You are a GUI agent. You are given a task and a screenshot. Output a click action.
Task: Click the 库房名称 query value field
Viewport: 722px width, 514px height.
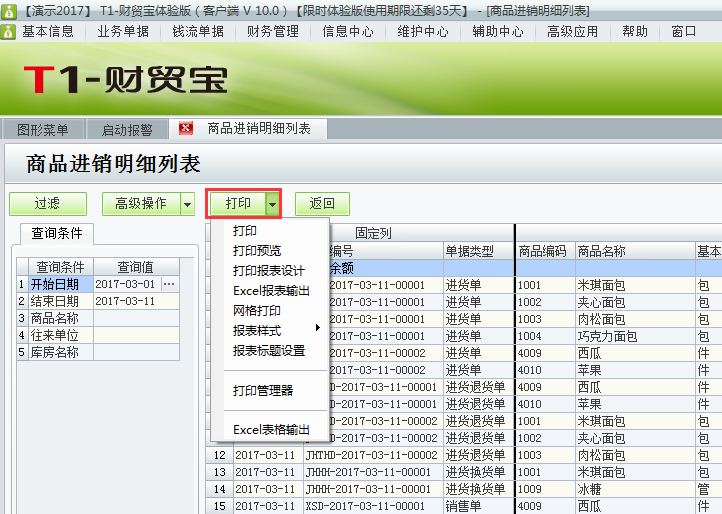click(136, 352)
